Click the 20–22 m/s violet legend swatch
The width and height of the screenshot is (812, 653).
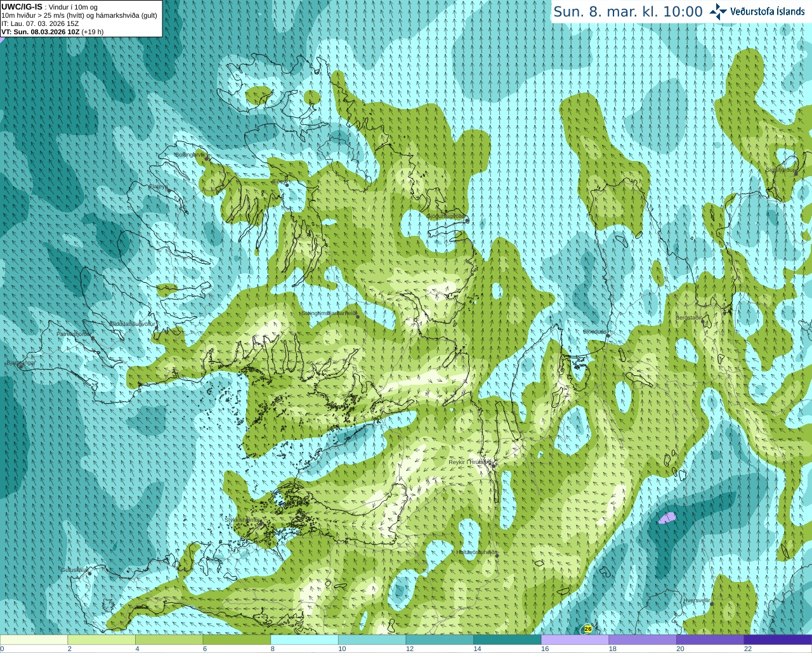coord(710,640)
